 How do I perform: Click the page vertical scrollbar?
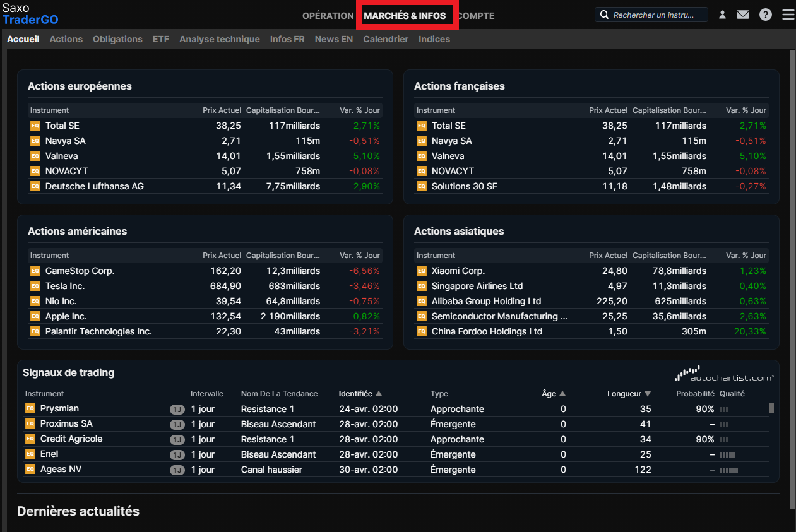(x=792, y=280)
